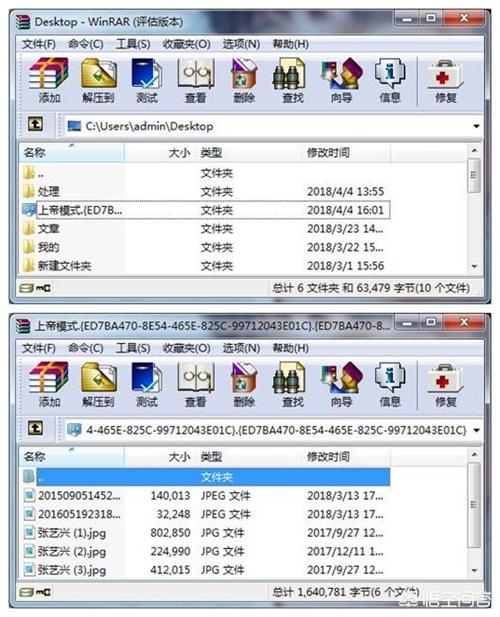Screen dimensions: 500x617
Task: Select the 处理 folder row
Action: coord(205,192)
